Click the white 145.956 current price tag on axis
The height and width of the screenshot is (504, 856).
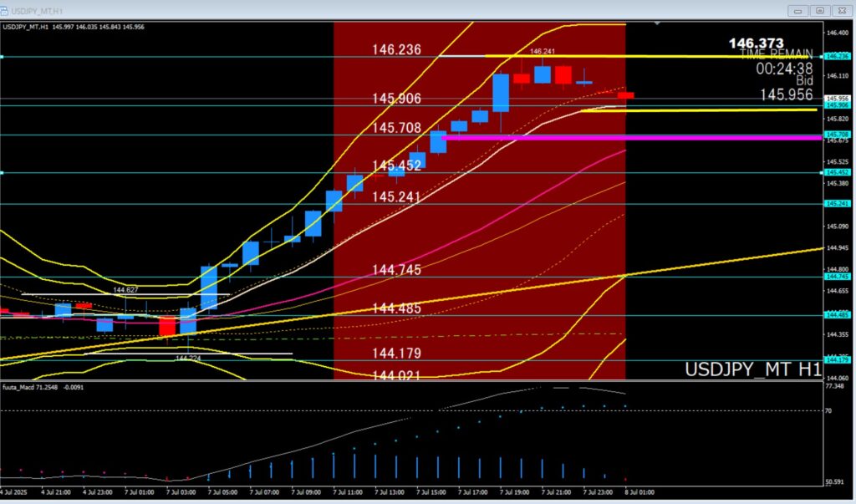pos(836,99)
